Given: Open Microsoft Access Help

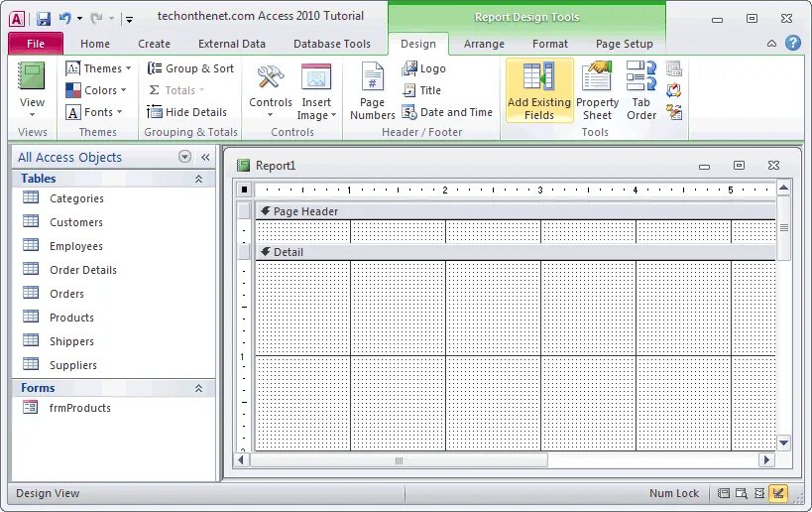Looking at the screenshot, I should [x=793, y=43].
